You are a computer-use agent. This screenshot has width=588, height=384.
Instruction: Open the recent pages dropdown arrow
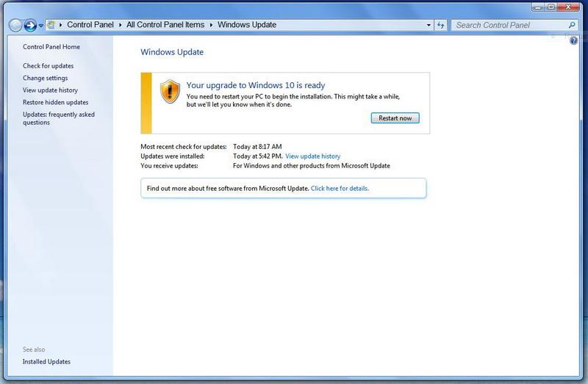41,26
